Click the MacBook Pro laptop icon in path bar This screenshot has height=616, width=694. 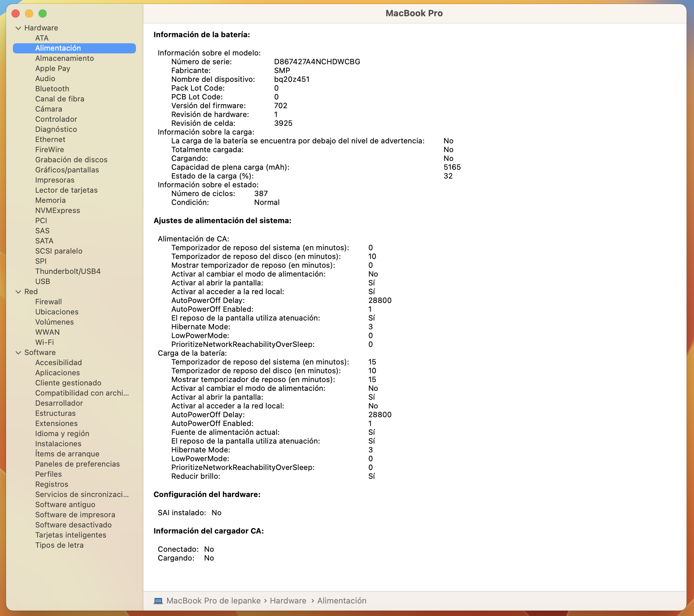(x=158, y=601)
